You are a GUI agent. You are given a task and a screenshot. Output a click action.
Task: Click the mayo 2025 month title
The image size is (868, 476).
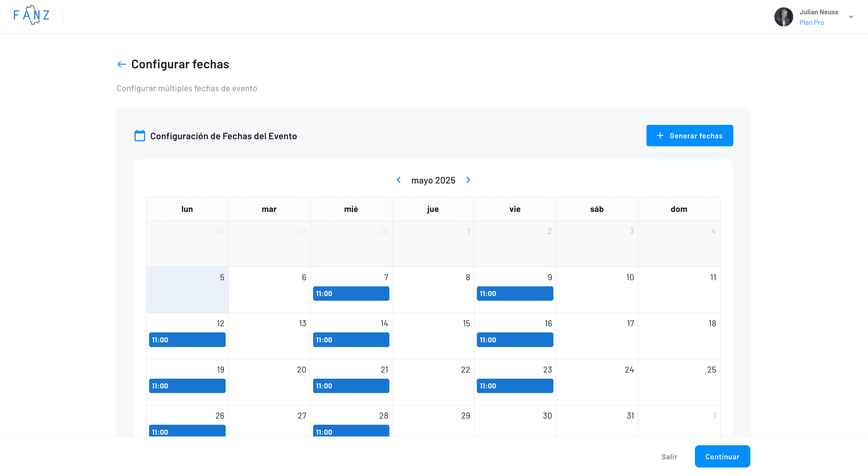click(x=433, y=181)
